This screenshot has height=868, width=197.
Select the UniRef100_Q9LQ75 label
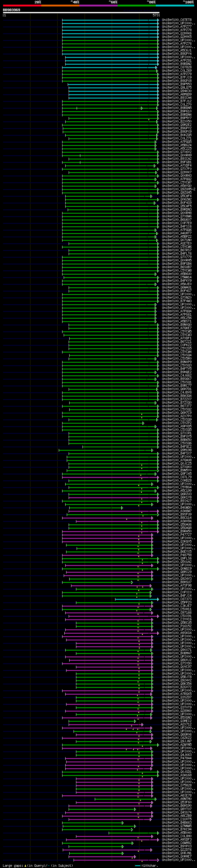pyautogui.click(x=177, y=88)
